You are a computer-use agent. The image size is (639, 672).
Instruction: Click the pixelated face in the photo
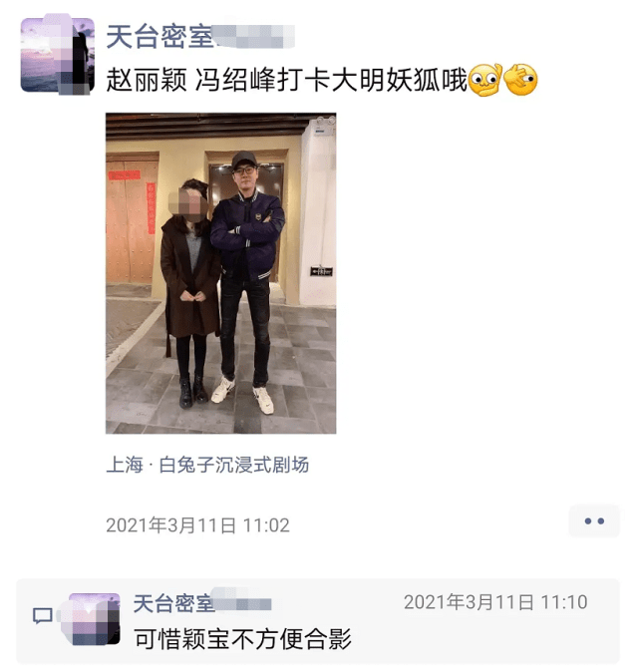(x=187, y=202)
